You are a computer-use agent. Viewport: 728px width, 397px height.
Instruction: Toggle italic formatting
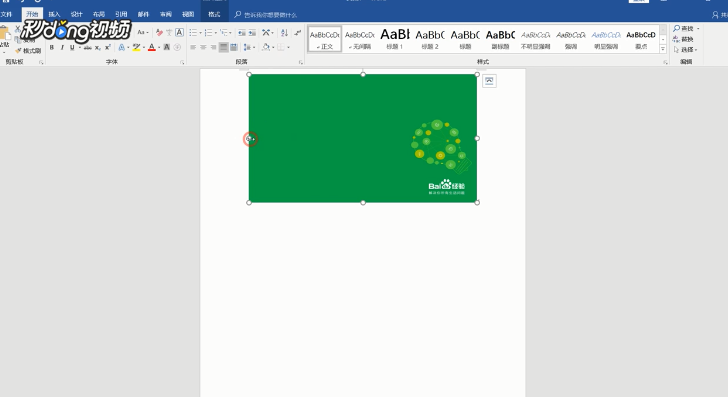pos(62,47)
